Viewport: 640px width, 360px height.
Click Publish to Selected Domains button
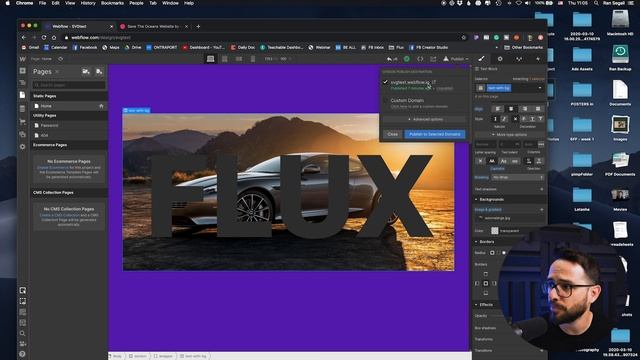click(x=435, y=134)
